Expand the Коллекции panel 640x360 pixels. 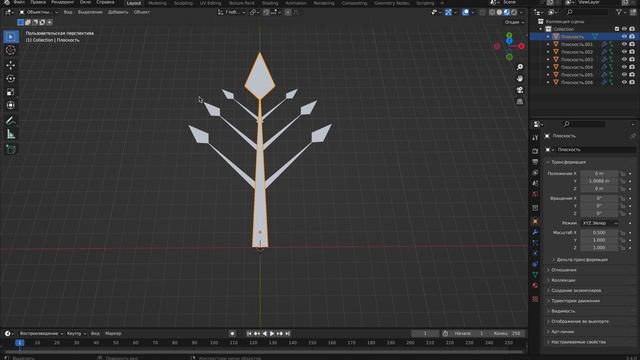(x=563, y=280)
